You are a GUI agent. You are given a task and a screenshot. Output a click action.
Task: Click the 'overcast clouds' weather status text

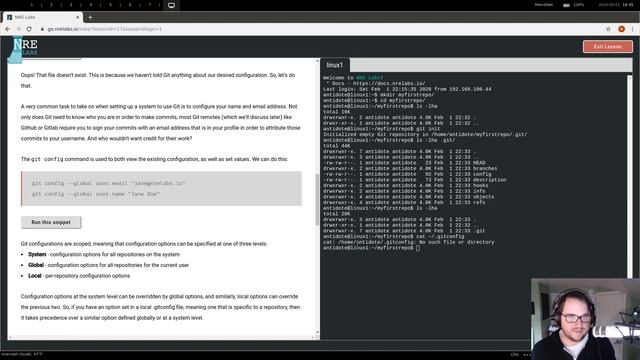click(x=21, y=354)
